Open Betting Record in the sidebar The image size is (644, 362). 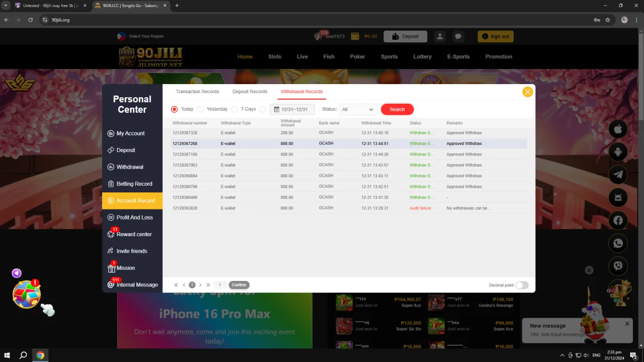(132, 184)
